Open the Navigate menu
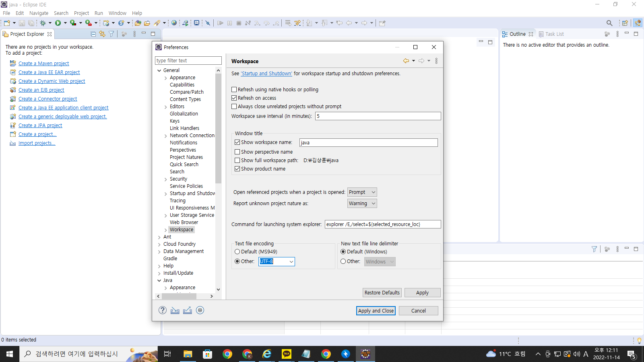The image size is (644, 362). 39,13
